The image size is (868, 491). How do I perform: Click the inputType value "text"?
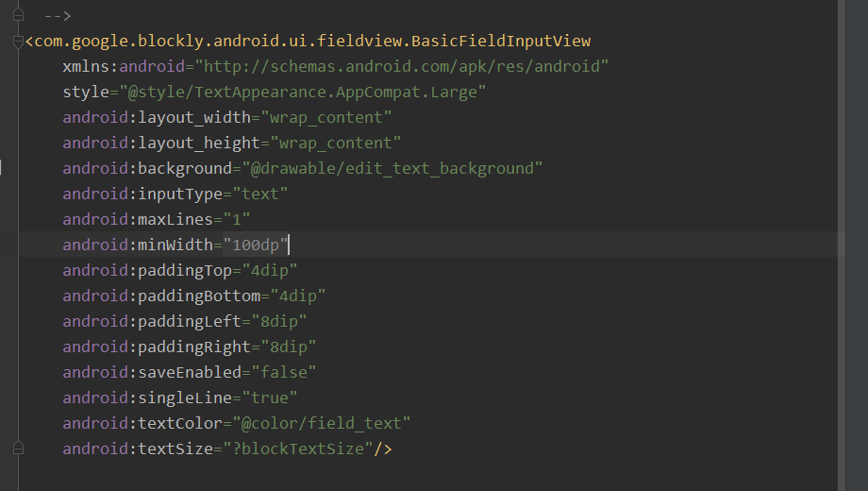(x=260, y=194)
